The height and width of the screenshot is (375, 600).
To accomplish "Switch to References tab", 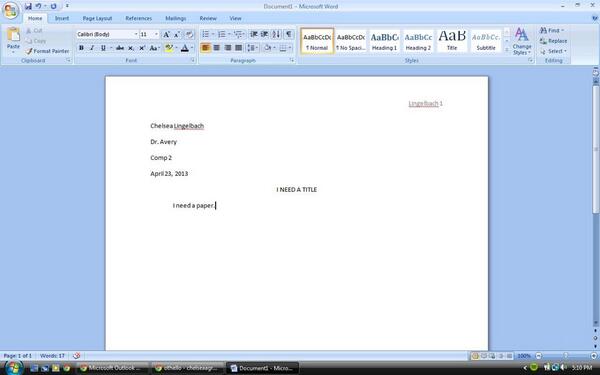I will coord(139,18).
